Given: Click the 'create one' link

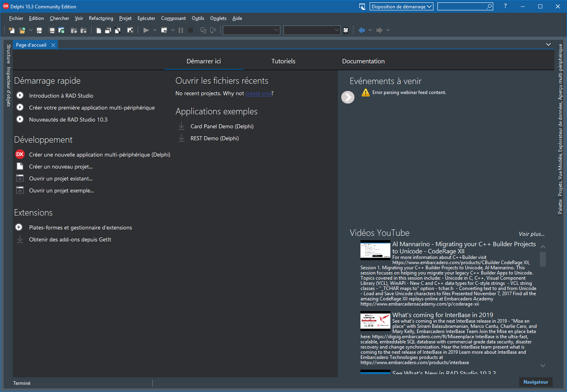Looking at the screenshot, I should click(258, 94).
